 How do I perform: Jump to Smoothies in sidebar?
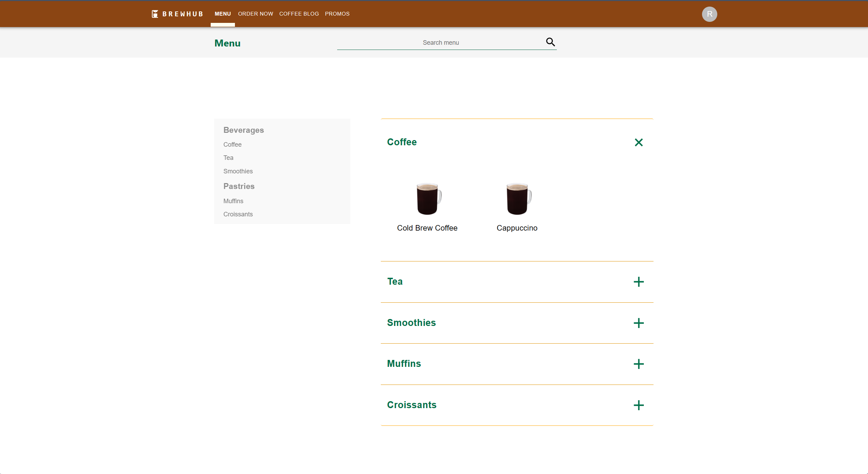(238, 171)
